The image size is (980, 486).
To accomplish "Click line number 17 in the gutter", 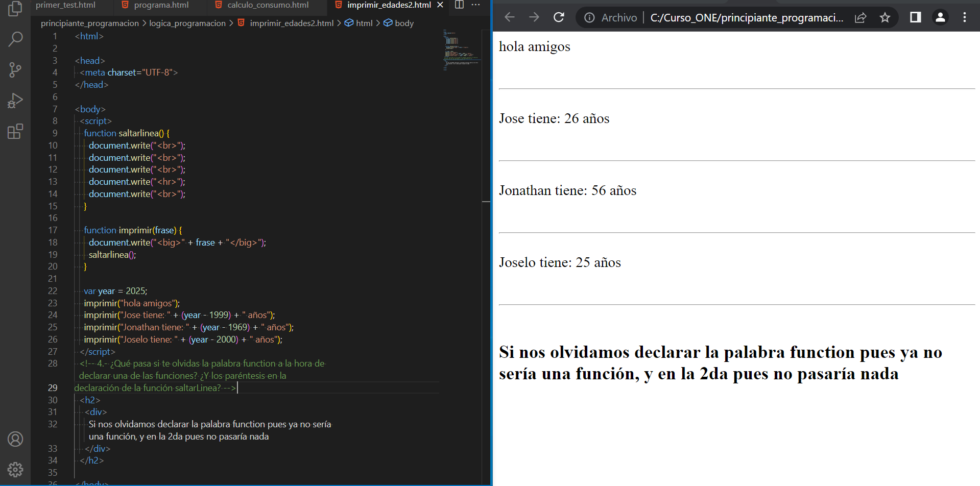I will click(x=53, y=230).
